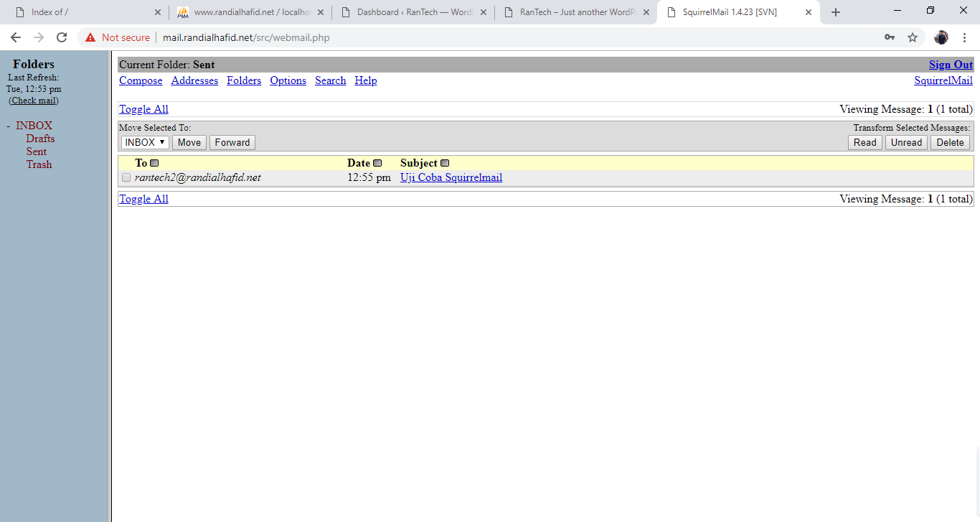Click Check mail in Folders panel

(34, 101)
